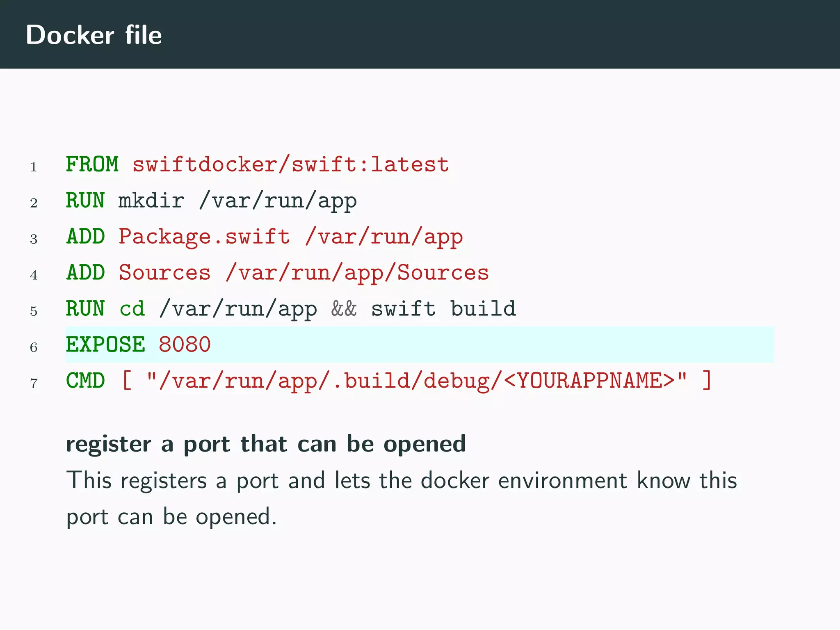The image size is (840, 630).
Task: Click the RUN keyword on line 2
Action: click(x=85, y=201)
